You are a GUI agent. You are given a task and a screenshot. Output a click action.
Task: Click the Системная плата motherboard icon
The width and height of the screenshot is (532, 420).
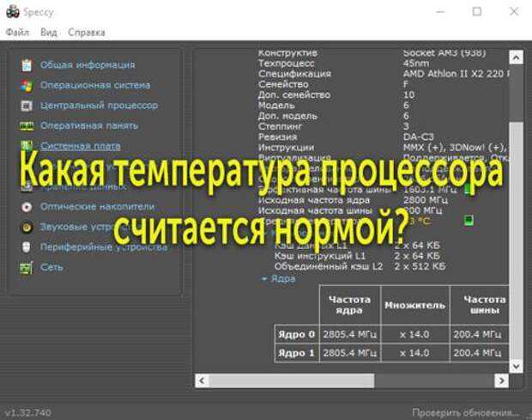pyautogui.click(x=27, y=146)
